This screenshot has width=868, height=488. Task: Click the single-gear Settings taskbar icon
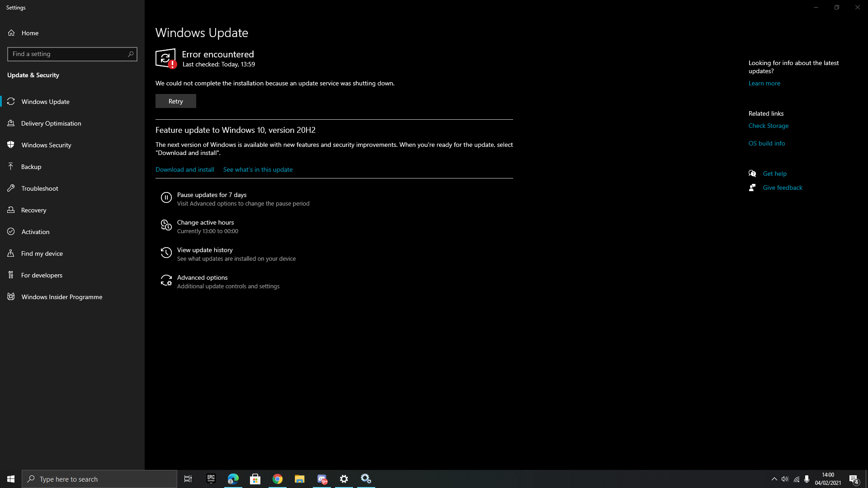tap(344, 479)
